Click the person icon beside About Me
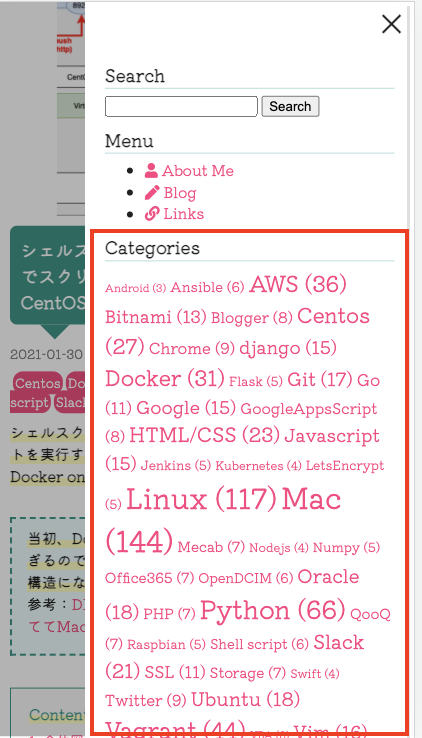422x738 pixels. point(151,171)
